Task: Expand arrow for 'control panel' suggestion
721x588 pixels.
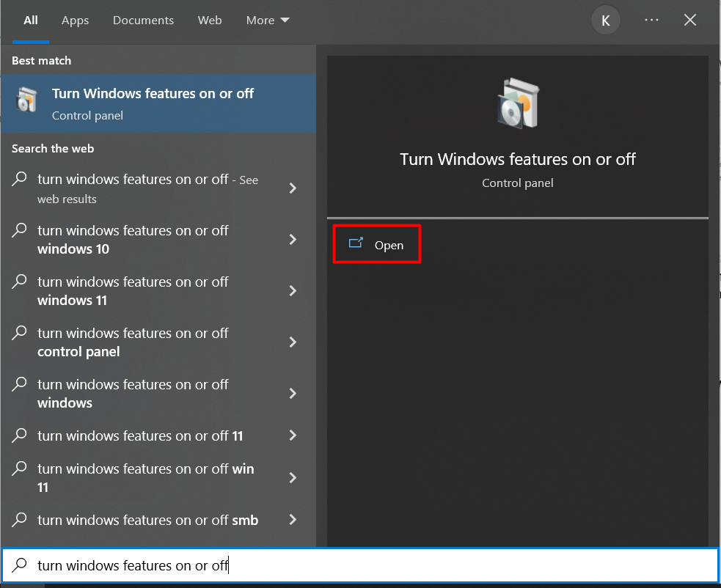Action: coord(293,342)
